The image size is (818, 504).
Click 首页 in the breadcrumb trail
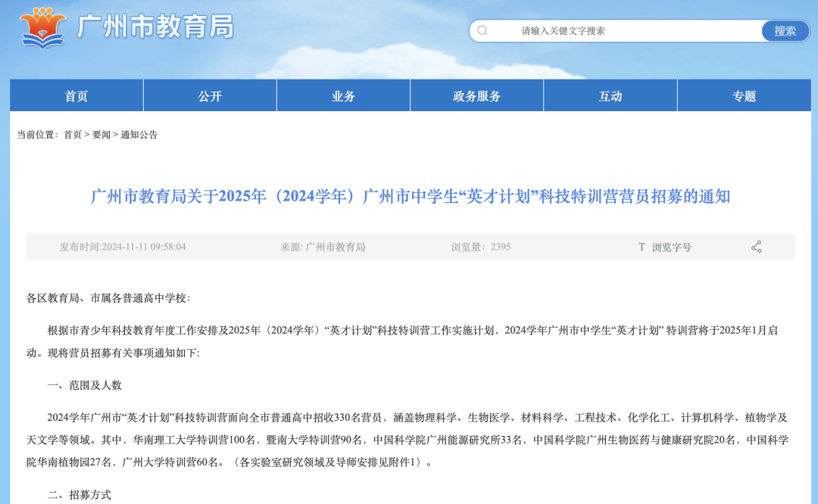73,135
